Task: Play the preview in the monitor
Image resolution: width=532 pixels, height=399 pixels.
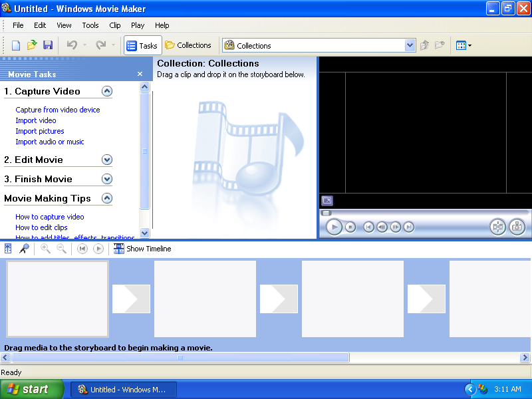Action: 334,227
